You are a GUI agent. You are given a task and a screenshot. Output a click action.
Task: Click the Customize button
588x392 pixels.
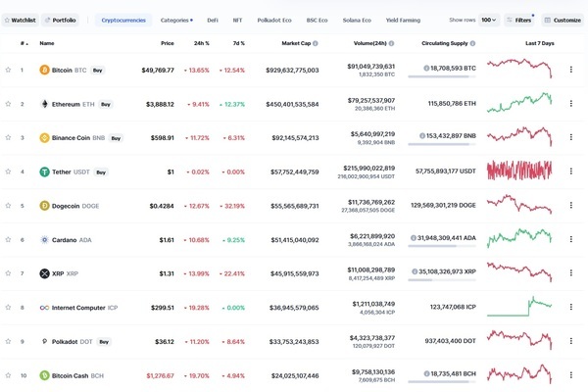[562, 20]
